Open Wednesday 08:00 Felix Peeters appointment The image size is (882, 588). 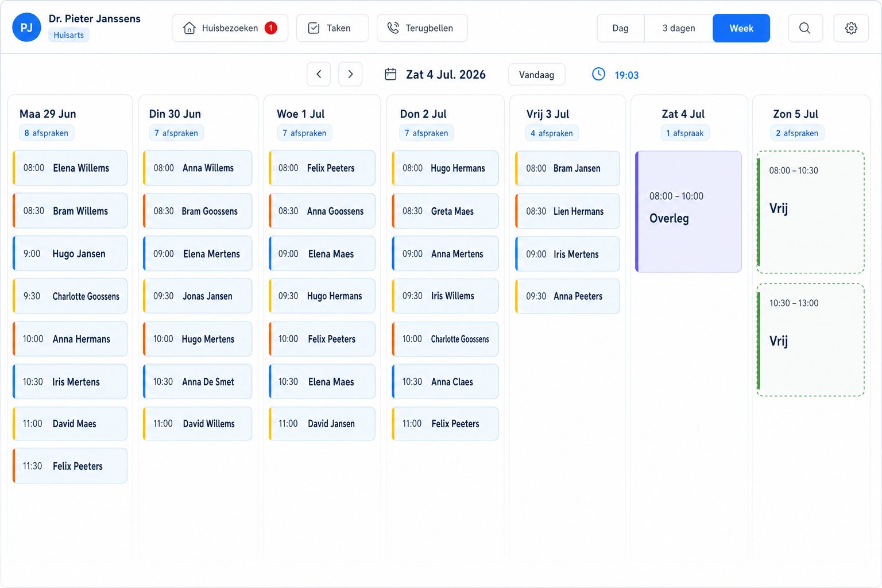(x=322, y=168)
